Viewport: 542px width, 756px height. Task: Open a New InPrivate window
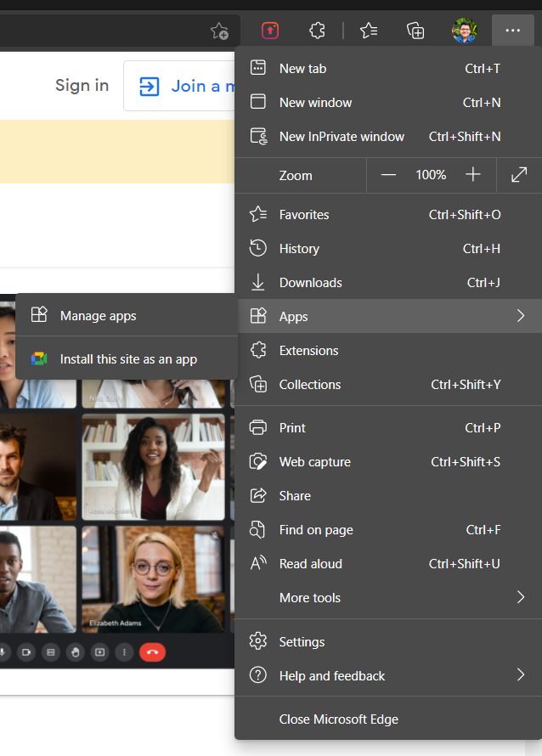click(x=388, y=137)
